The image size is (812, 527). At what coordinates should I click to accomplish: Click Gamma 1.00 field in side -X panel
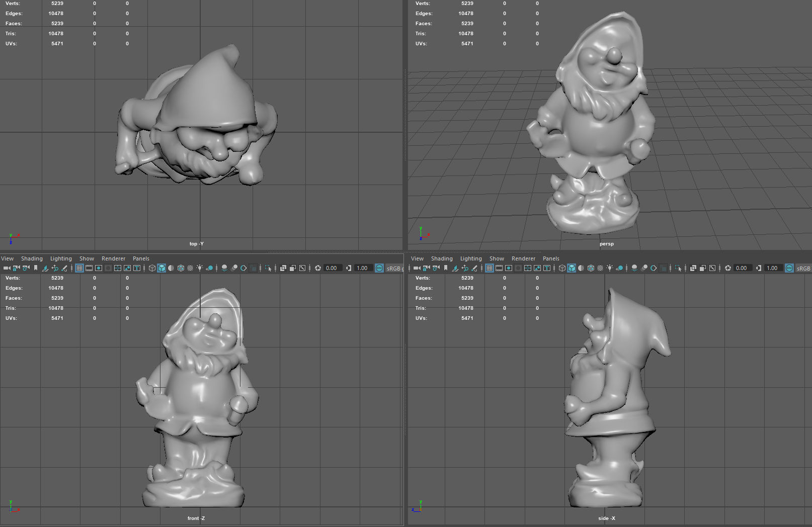pos(773,268)
